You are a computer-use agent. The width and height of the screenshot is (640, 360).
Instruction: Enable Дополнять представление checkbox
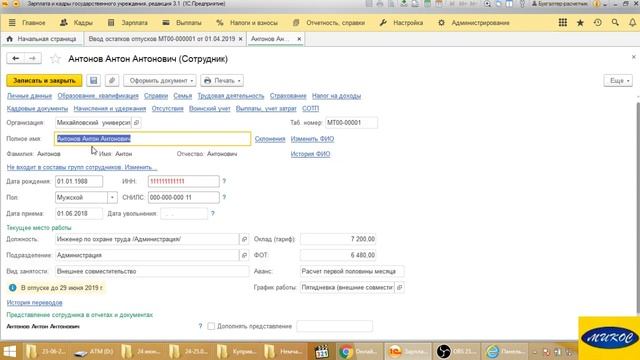coord(211,326)
